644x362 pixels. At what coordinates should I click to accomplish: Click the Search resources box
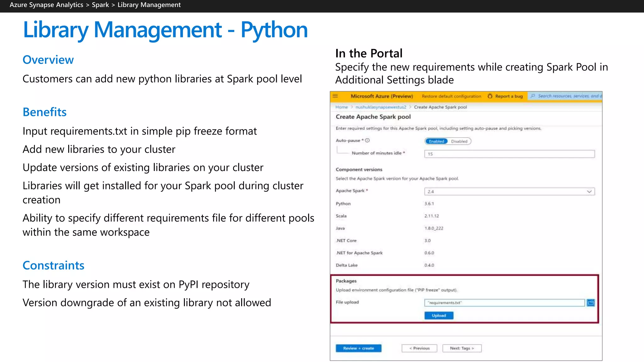click(x=565, y=96)
